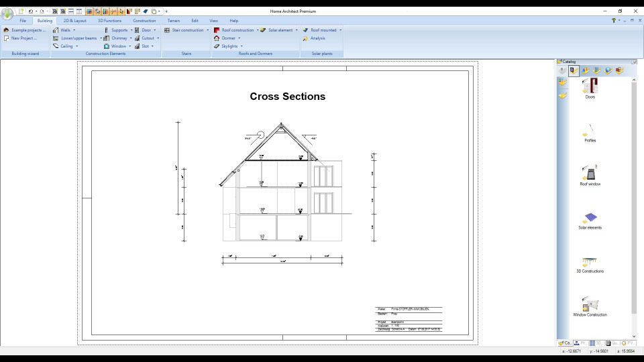Image resolution: width=644 pixels, height=362 pixels.
Task: Open the Terrain ribbon tab
Action: point(173,21)
